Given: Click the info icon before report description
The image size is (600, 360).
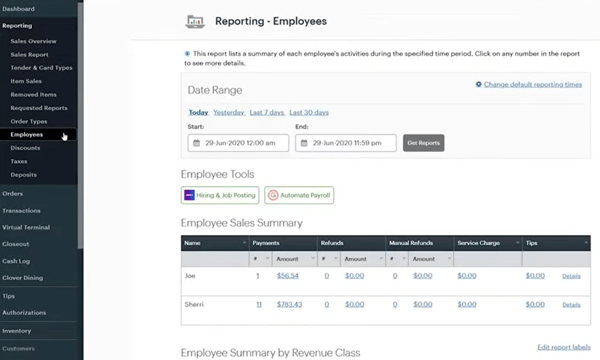Looking at the screenshot, I should (x=187, y=54).
